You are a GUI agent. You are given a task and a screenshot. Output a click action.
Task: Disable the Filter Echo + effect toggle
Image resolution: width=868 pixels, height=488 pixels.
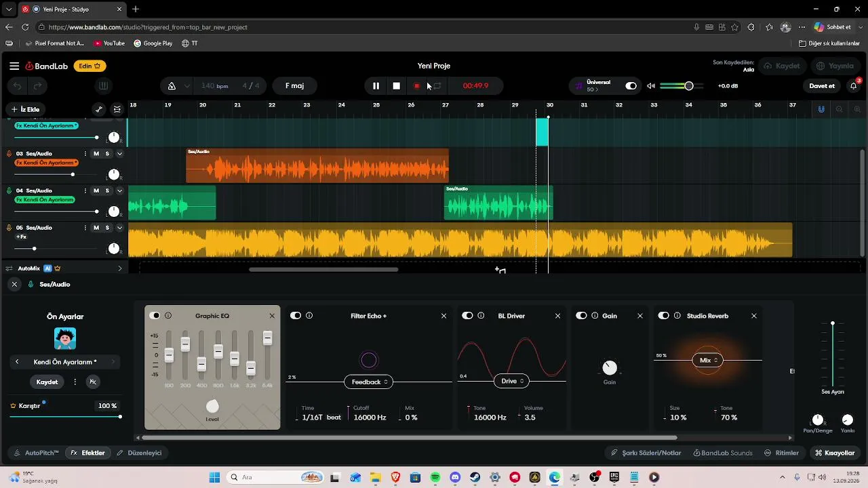coord(296,316)
